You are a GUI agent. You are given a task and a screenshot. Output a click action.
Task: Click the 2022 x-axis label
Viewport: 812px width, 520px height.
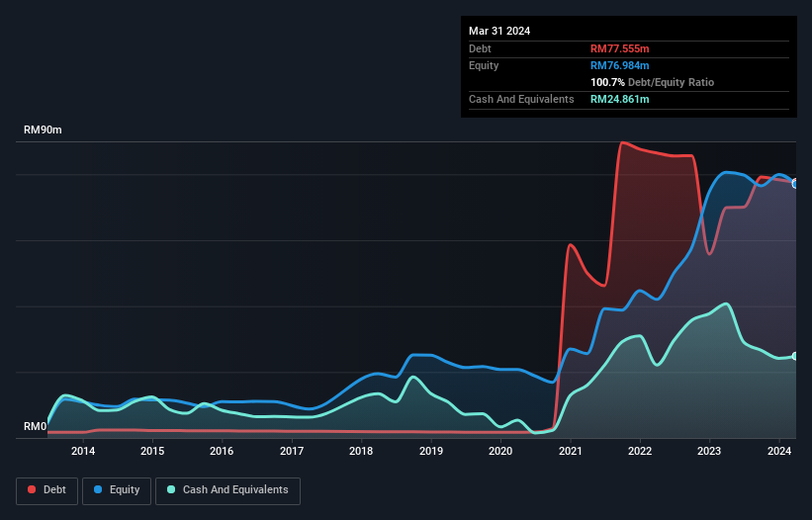[x=640, y=451]
